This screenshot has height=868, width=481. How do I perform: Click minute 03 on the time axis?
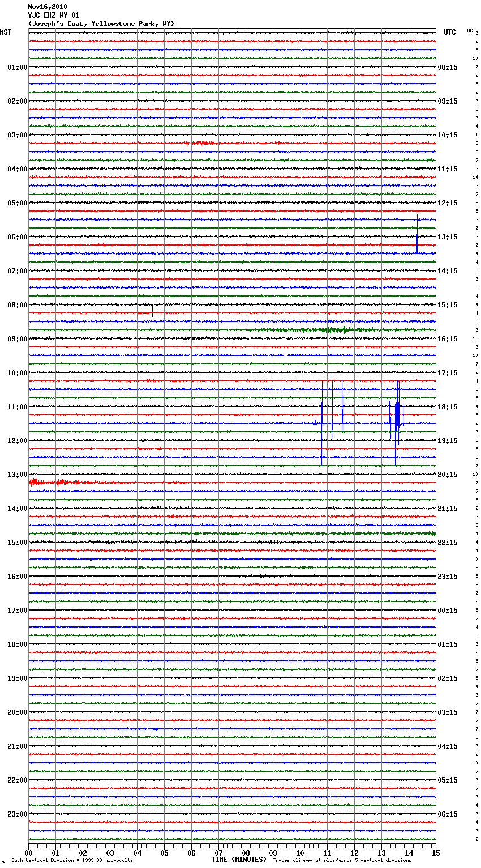click(x=110, y=853)
